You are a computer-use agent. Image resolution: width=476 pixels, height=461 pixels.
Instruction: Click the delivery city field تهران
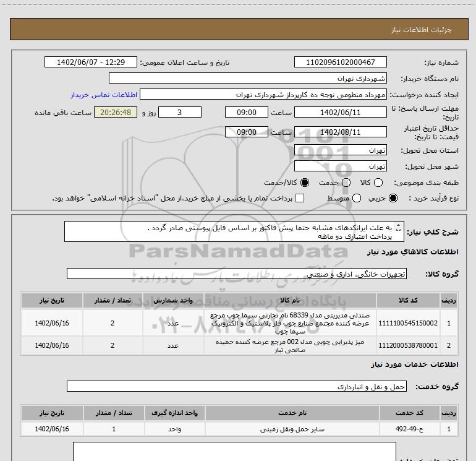click(x=340, y=166)
